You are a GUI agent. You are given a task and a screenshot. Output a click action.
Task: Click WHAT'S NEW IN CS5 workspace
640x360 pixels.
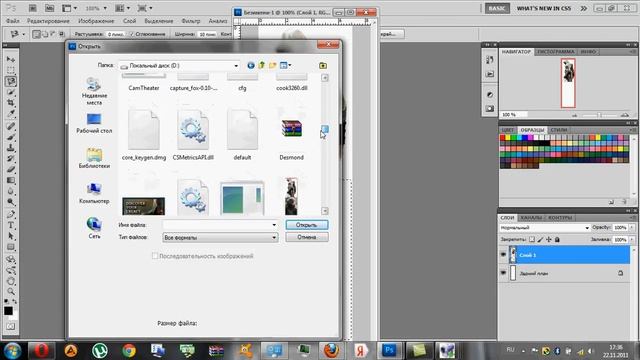pyautogui.click(x=544, y=8)
